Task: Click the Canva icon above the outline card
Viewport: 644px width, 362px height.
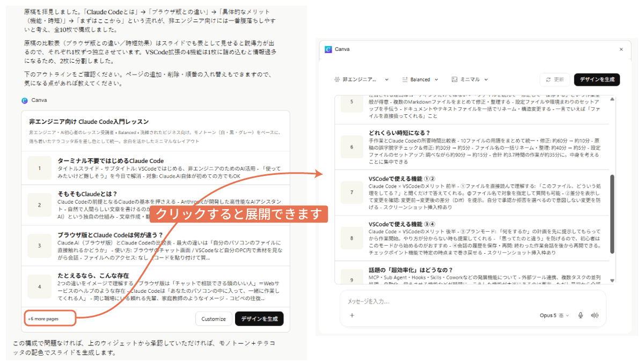Action: click(25, 100)
